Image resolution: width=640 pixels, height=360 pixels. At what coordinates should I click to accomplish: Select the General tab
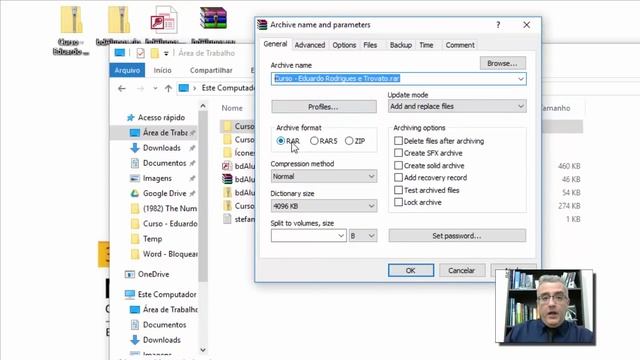275,44
